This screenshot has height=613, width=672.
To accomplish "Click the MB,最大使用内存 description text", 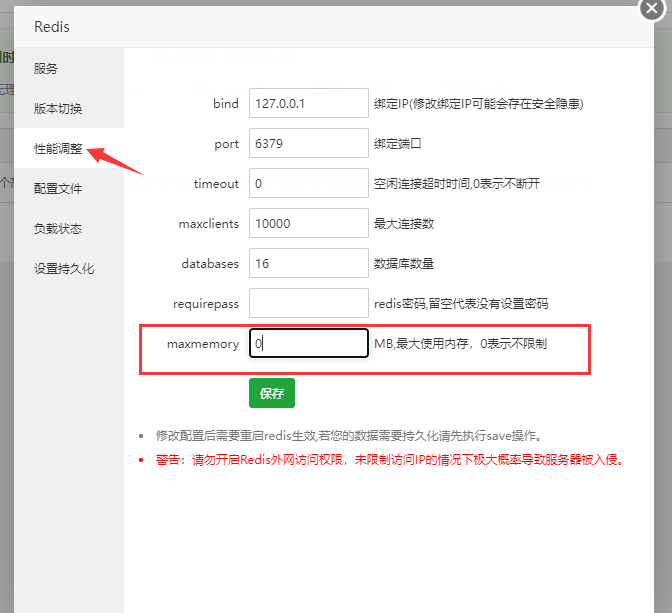I will (x=460, y=343).
